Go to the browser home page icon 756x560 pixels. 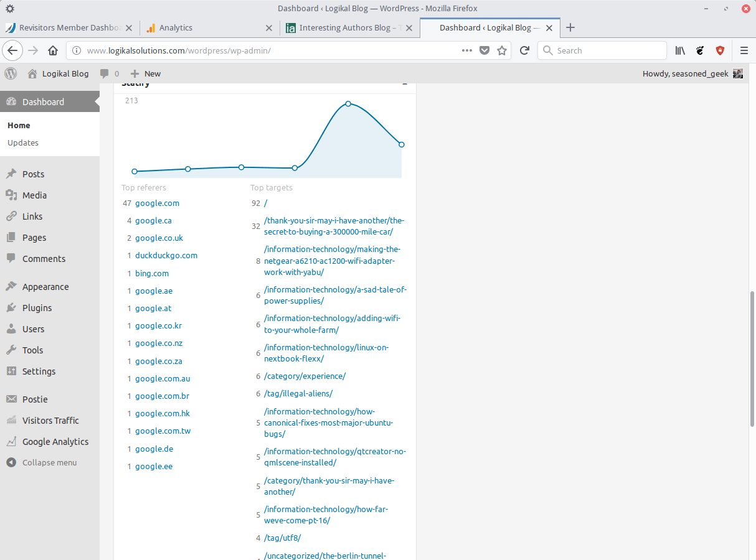click(x=53, y=50)
